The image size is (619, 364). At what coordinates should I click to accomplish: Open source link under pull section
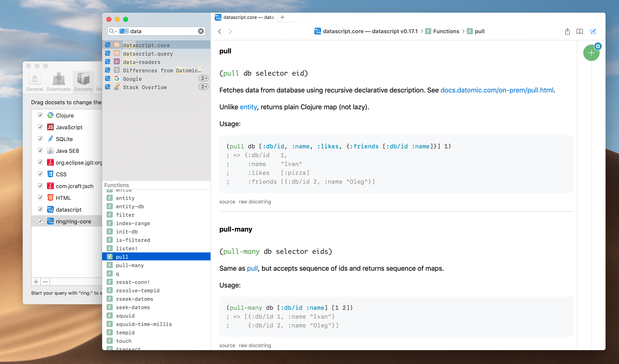pos(227,202)
